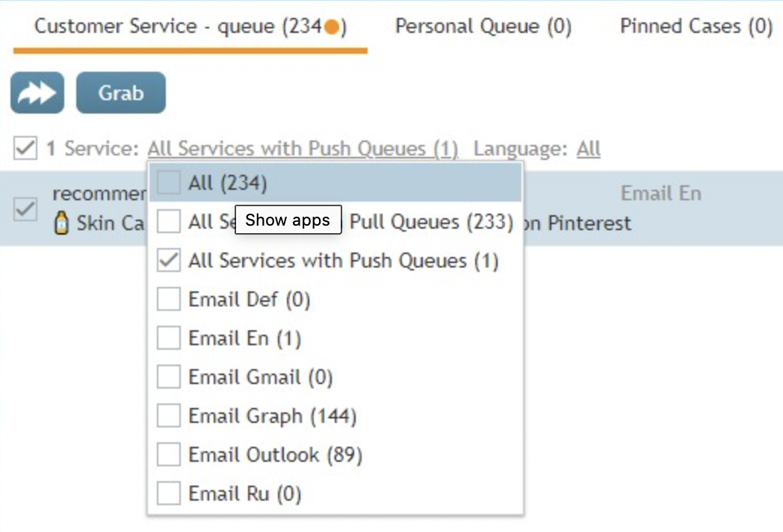
Task: Tick the Email Ru (0) checkbox
Action: pos(169,494)
